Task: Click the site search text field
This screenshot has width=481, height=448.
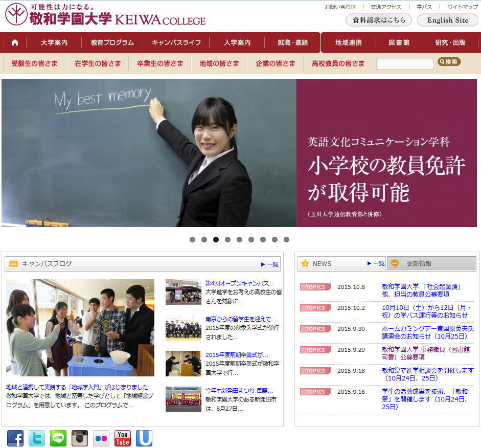Action: coord(405,64)
